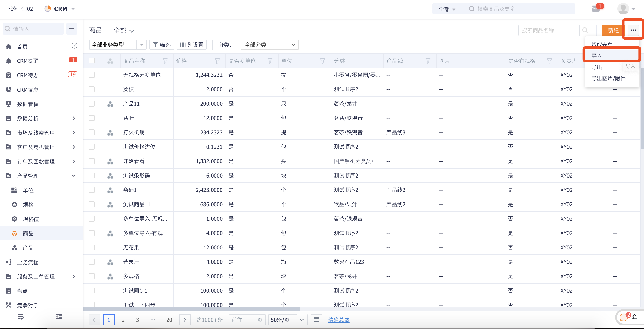Screen dimensions: 644x329
Task: Click the 筛选 filter button
Action: point(162,45)
